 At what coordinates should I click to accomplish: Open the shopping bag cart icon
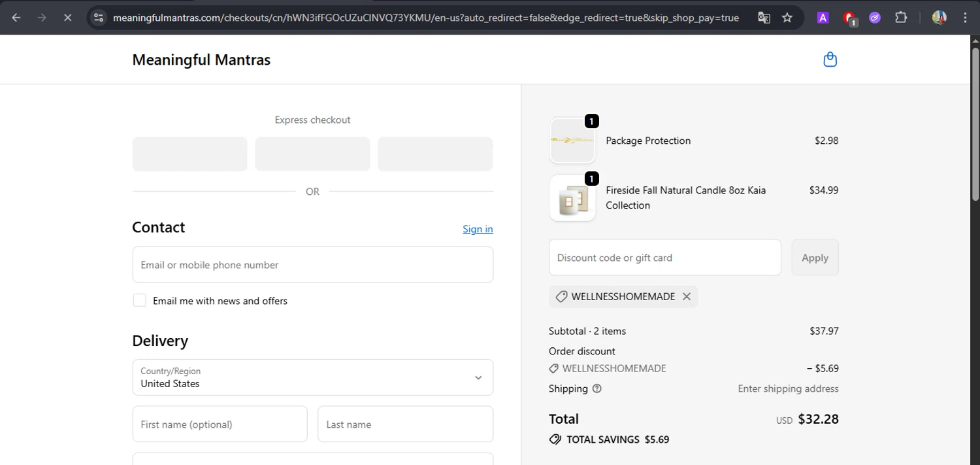pos(830,60)
